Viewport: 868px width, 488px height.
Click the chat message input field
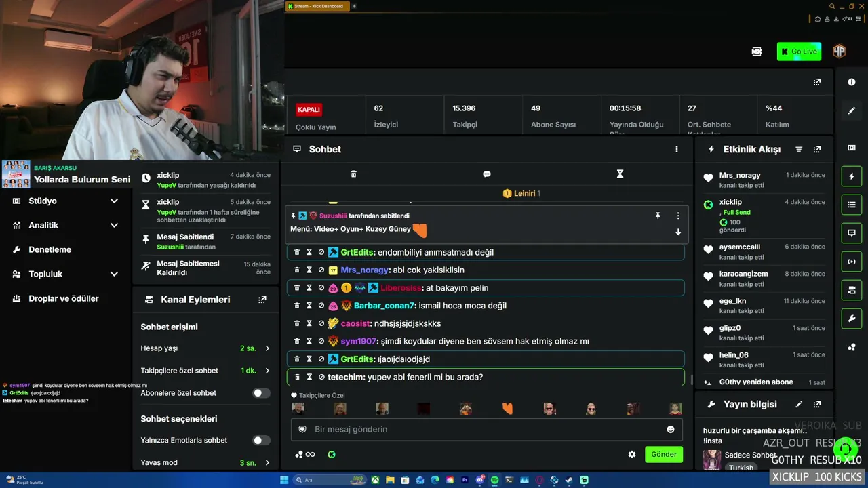[486, 429]
